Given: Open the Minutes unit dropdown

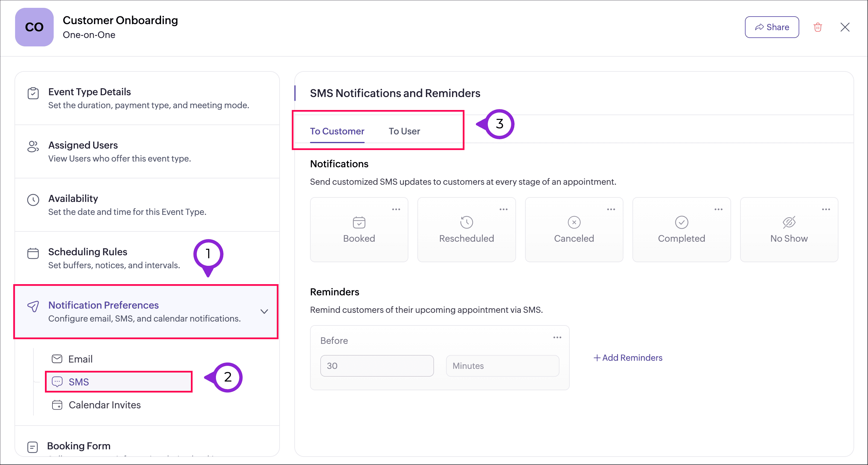Looking at the screenshot, I should click(502, 366).
